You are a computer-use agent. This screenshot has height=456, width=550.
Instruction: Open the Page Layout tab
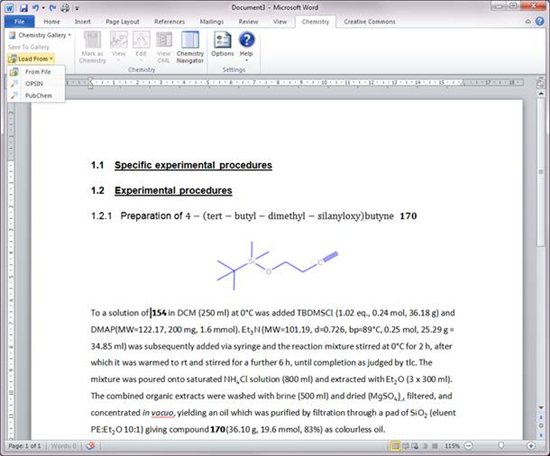click(122, 21)
